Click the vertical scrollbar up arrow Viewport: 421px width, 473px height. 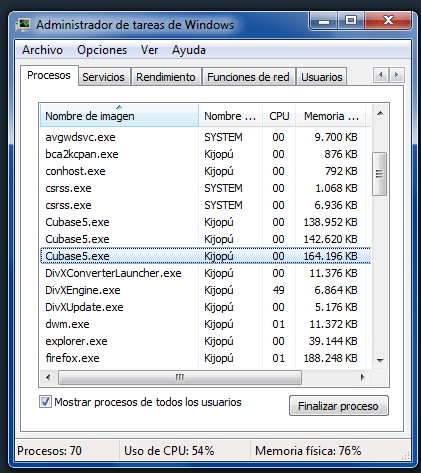[380, 114]
